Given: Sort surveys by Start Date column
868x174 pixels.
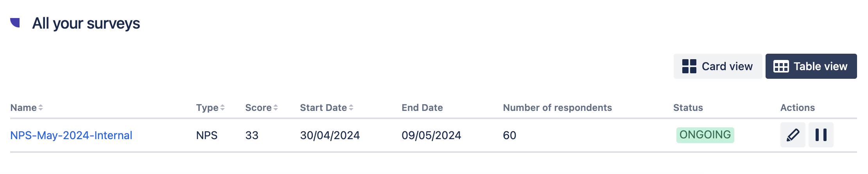Looking at the screenshot, I should pos(326,108).
